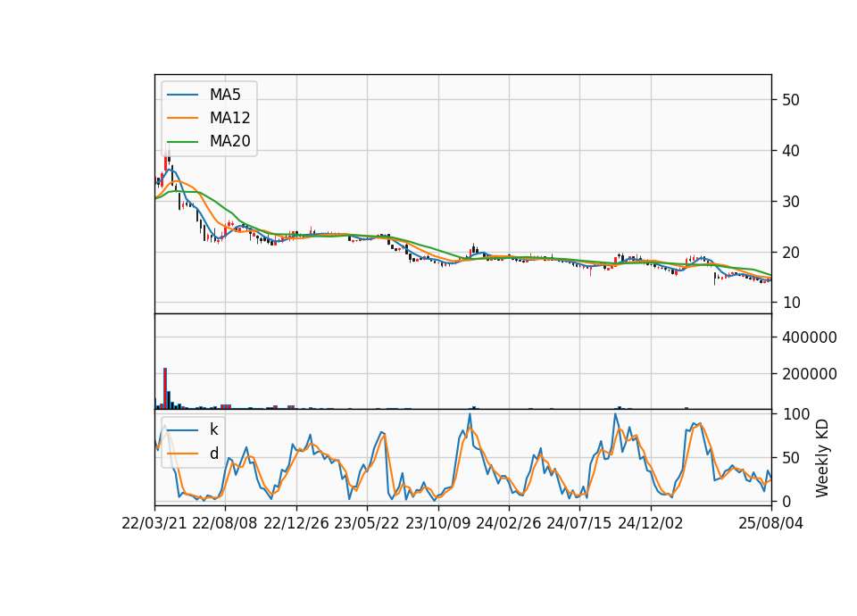Click the 24/12/02 date label

coord(651,523)
